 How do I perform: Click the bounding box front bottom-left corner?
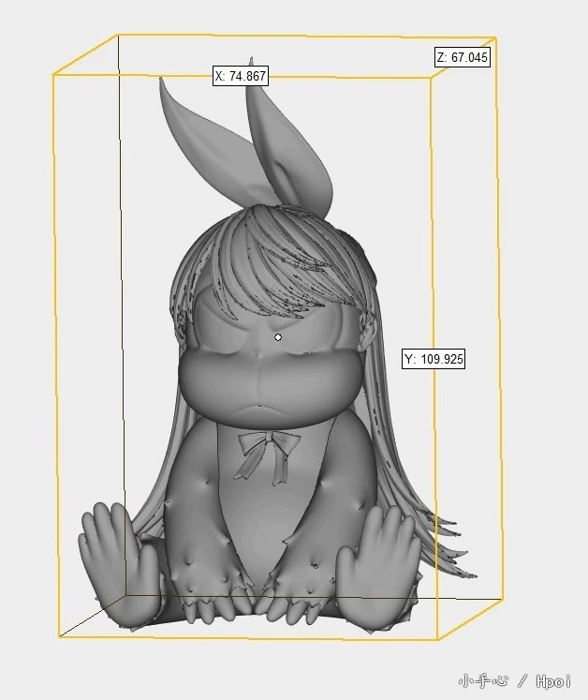[59, 636]
